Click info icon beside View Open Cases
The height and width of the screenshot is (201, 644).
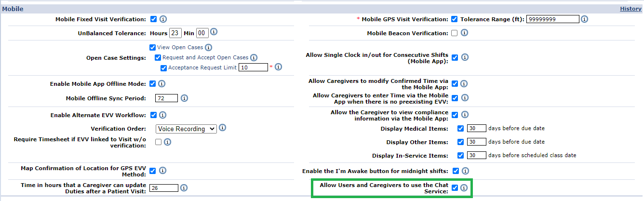point(208,47)
